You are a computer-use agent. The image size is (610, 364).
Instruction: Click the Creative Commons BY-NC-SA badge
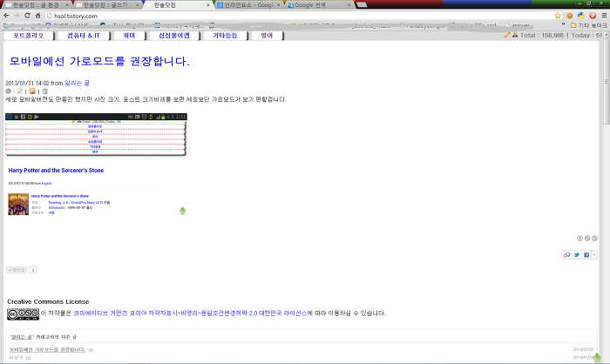(x=23, y=314)
